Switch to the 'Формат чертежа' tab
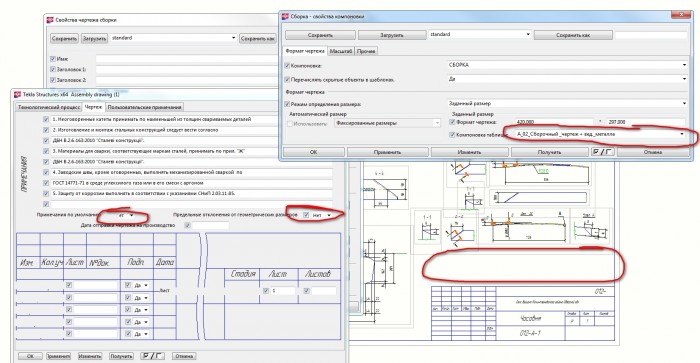Screen dimensions: 700x363 pos(305,51)
